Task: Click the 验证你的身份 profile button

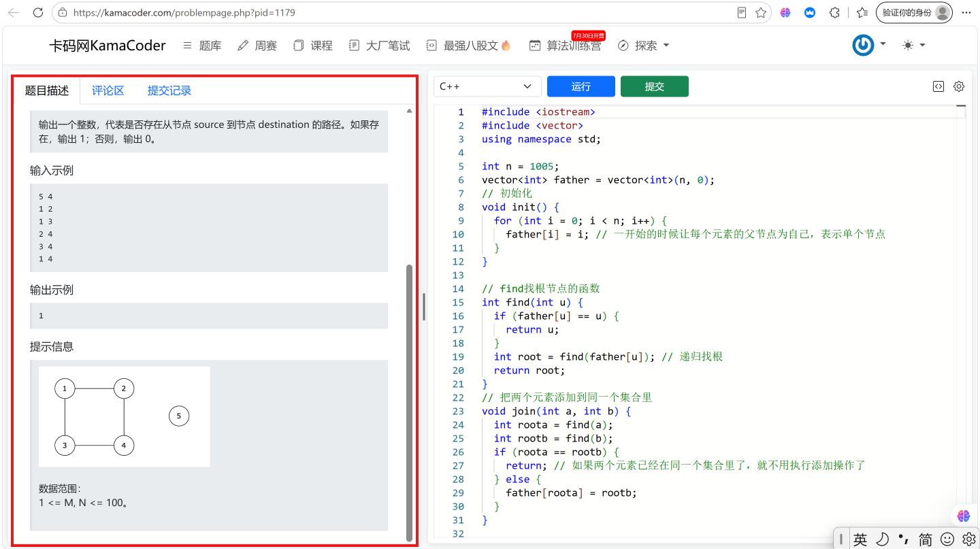Action: [x=914, y=12]
